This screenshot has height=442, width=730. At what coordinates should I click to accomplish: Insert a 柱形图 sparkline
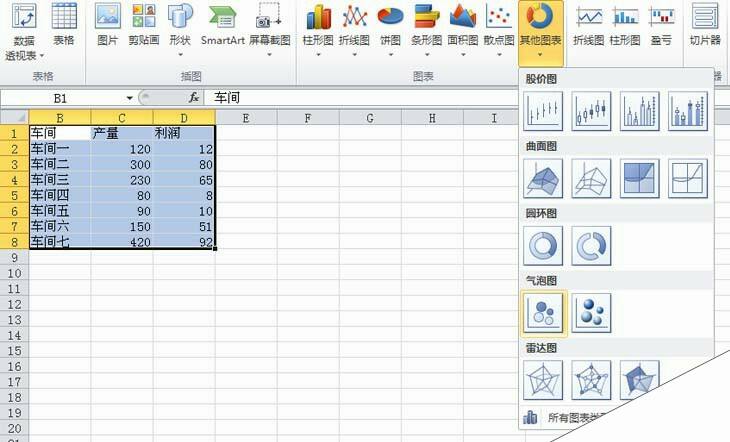coord(625,24)
